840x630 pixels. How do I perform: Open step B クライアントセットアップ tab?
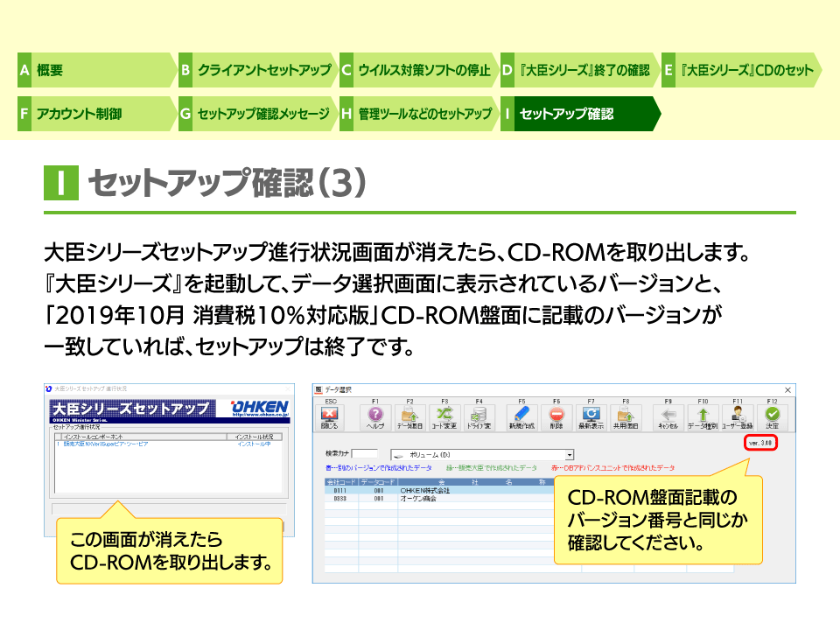[x=258, y=70]
